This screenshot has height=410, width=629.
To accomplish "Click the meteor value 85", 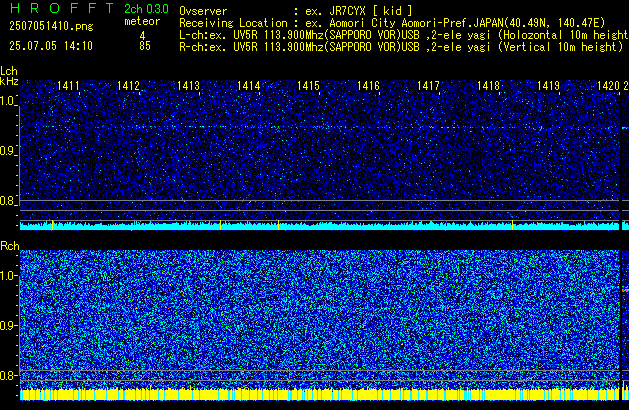I will [x=145, y=46].
